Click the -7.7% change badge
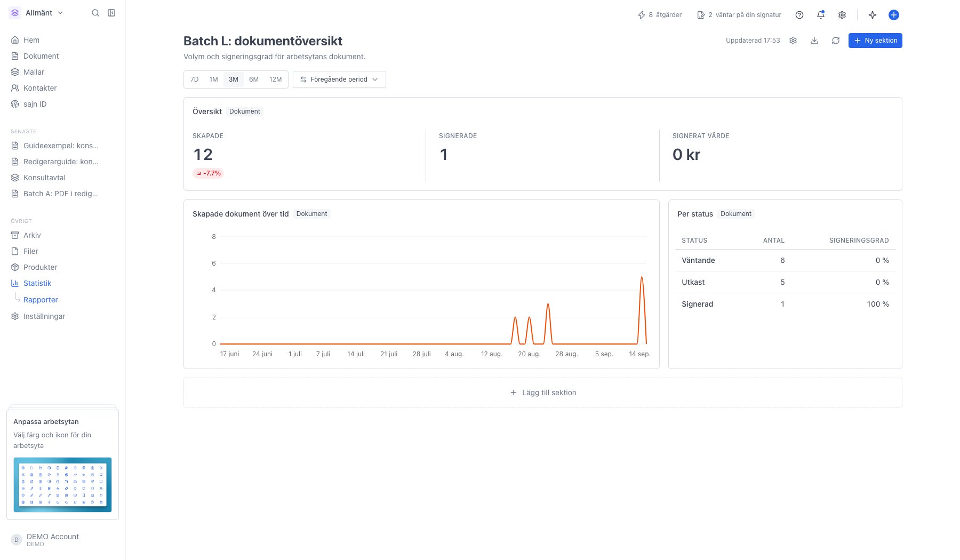Screen dimensions: 960x560 tap(208, 173)
